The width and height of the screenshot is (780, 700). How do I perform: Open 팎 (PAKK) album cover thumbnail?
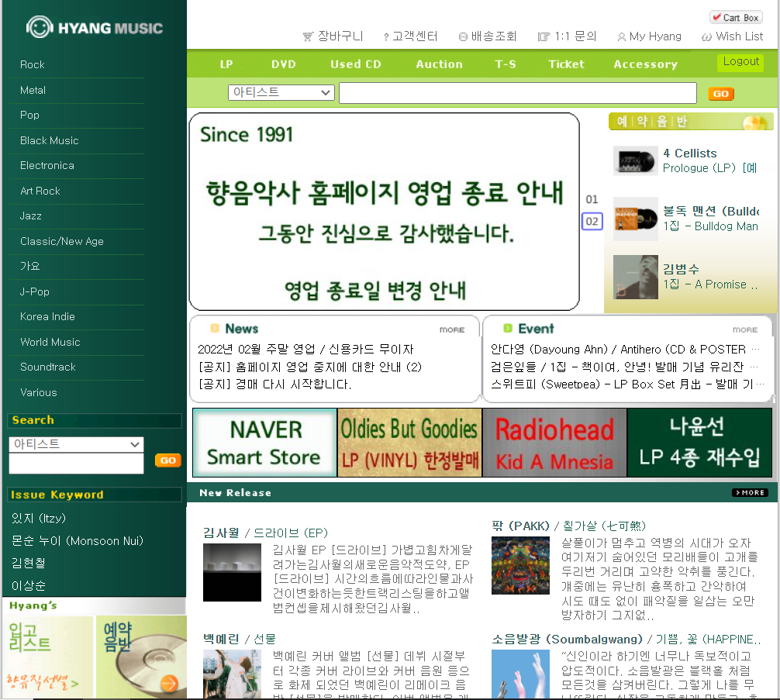pos(520,566)
